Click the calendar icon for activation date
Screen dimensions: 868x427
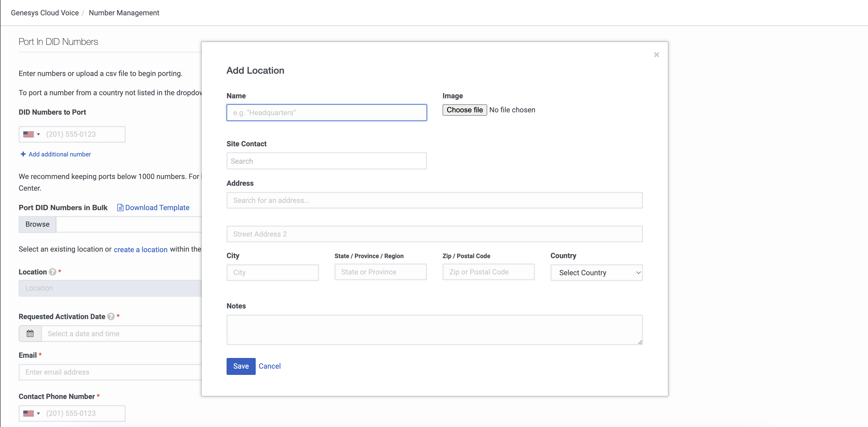(x=30, y=333)
